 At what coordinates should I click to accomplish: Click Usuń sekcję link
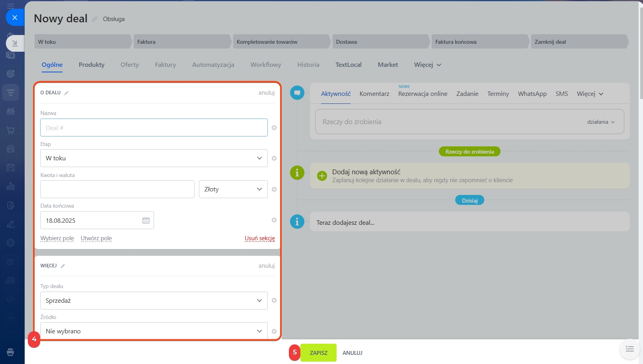click(260, 238)
